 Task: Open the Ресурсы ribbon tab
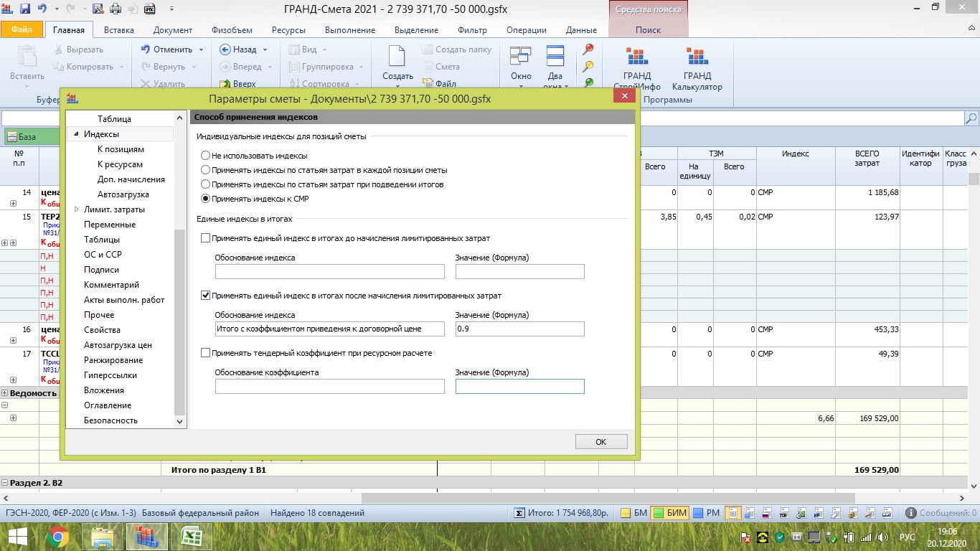click(x=288, y=30)
